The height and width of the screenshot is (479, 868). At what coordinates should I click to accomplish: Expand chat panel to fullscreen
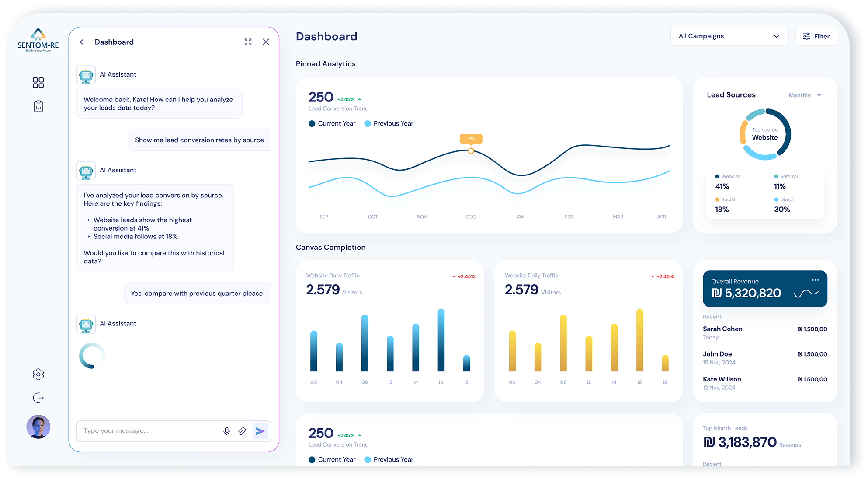248,42
